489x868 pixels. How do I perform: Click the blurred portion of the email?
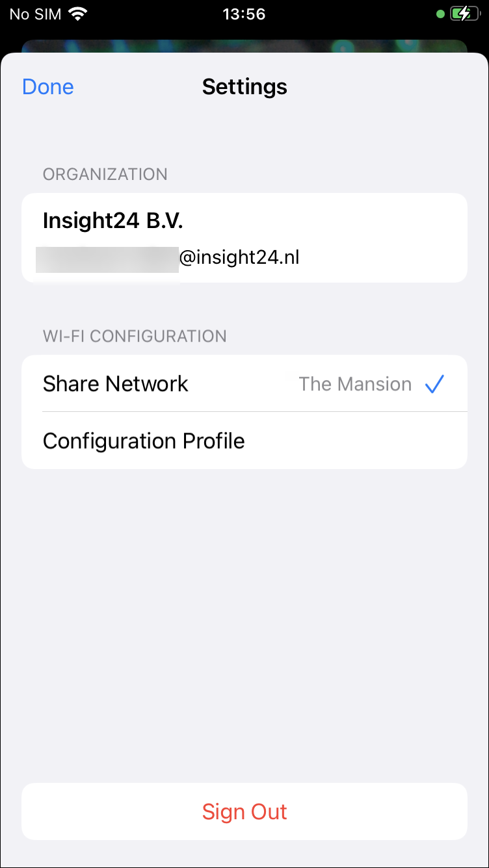107,259
